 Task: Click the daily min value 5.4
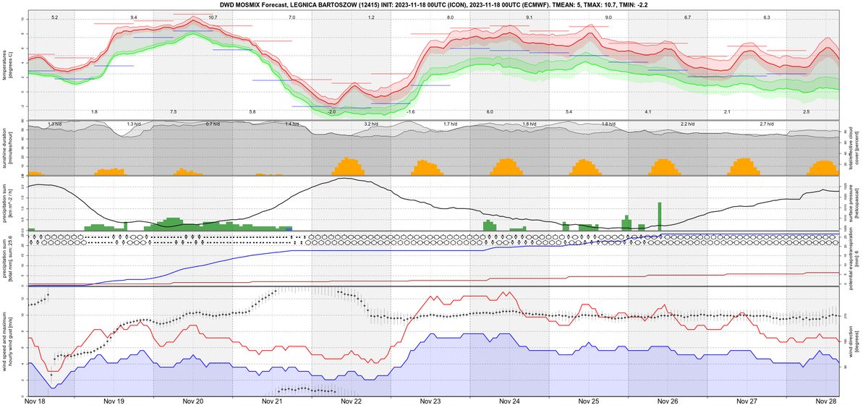569,112
